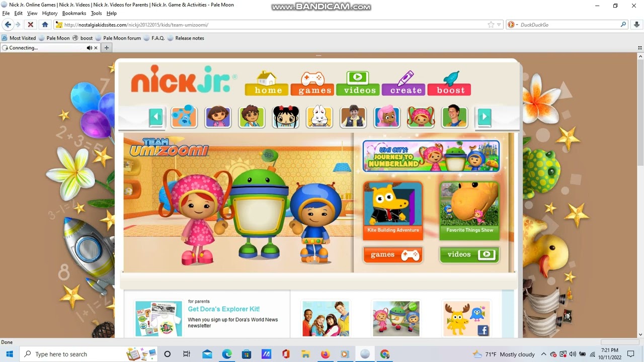The image size is (644, 362).
Task: Open the Most Visited bookmark folder
Action: point(19,38)
